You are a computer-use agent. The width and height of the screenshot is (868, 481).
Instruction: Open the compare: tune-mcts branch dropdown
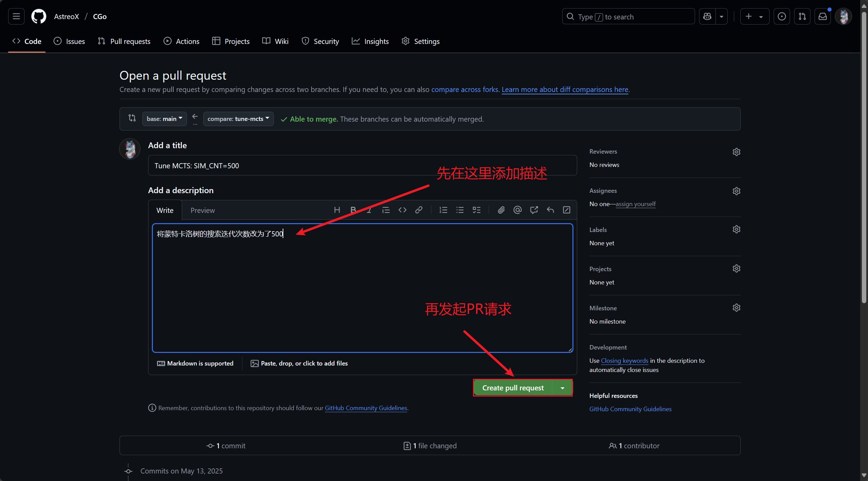click(238, 119)
